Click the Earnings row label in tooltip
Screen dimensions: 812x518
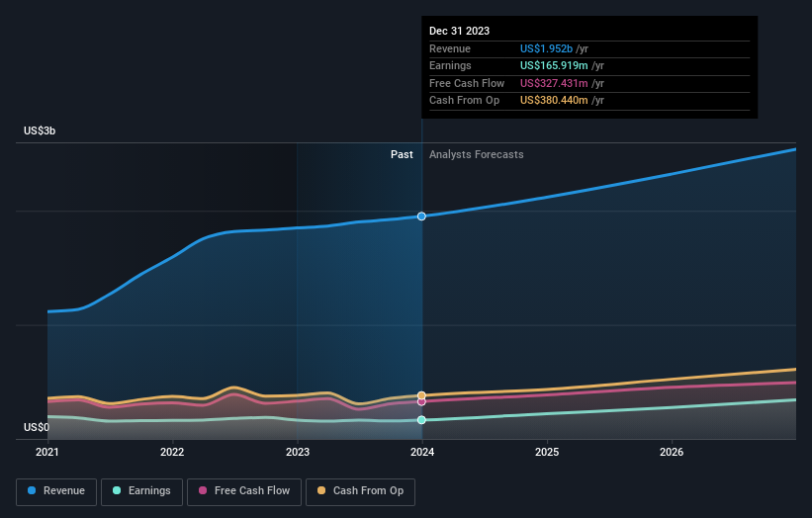point(450,65)
